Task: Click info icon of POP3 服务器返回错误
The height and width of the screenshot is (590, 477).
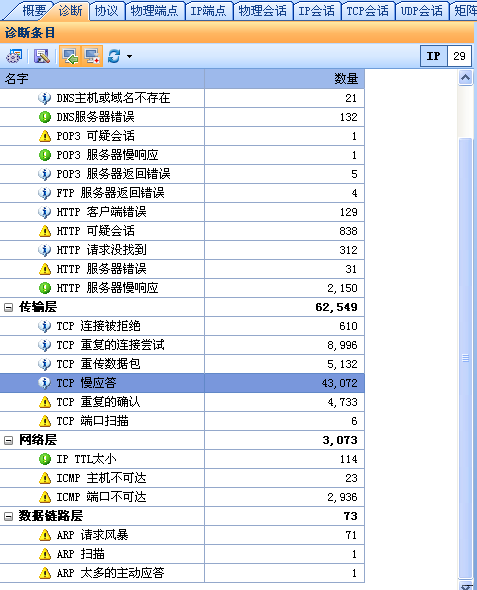Action: [45, 174]
